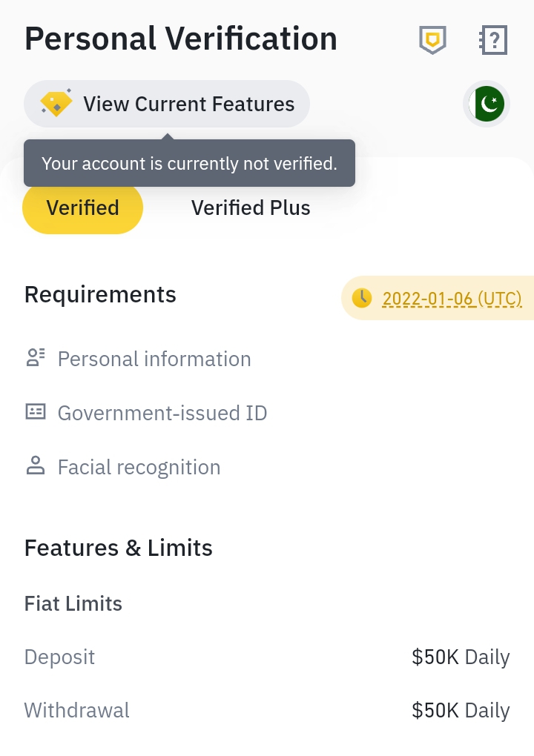Open the help guide notebook icon

click(x=493, y=39)
